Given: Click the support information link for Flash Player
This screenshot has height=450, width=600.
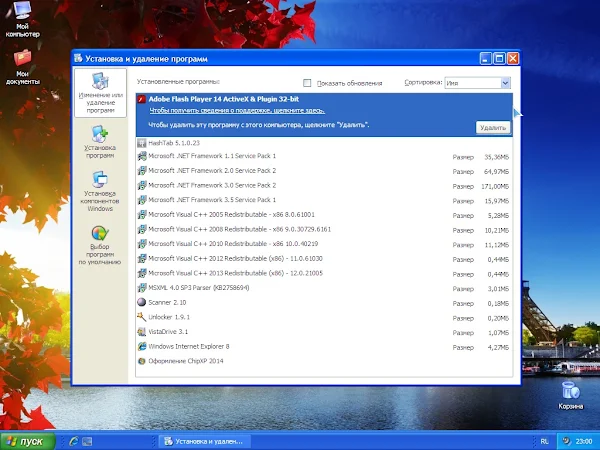Looking at the screenshot, I should click(237, 111).
